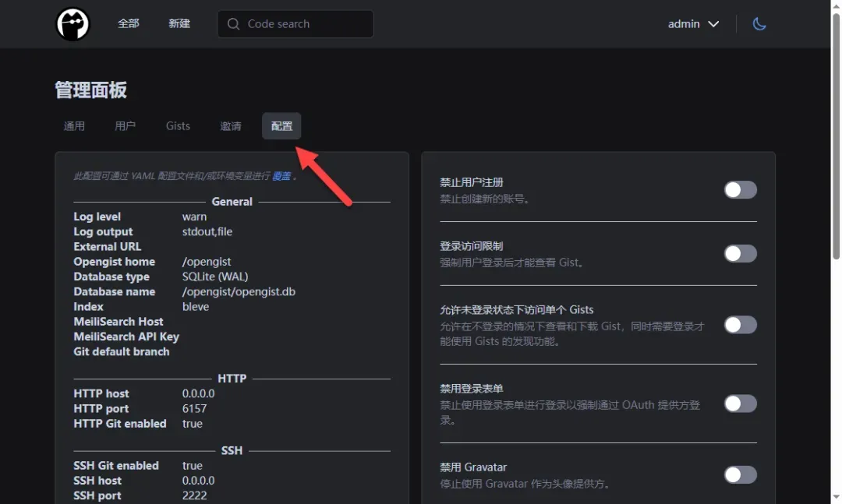
Task: Toggle 禁用 Gravatar switch
Action: pos(740,474)
